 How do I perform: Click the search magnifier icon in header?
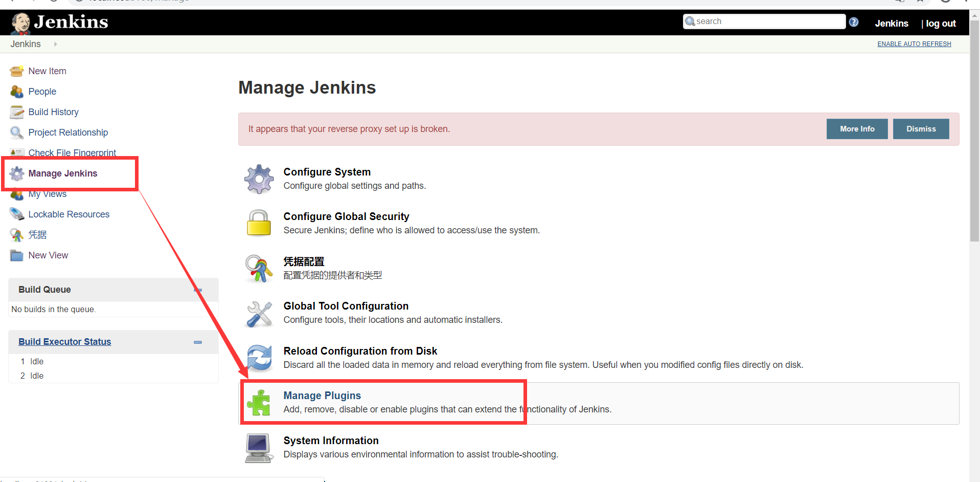[690, 21]
